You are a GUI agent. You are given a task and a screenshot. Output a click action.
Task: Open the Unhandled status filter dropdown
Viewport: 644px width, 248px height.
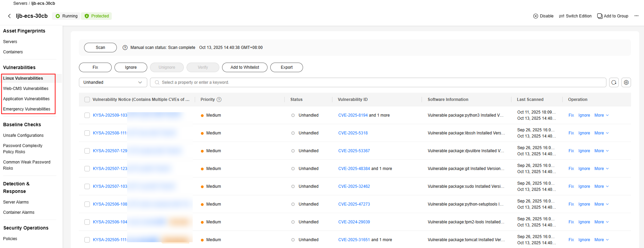113,82
